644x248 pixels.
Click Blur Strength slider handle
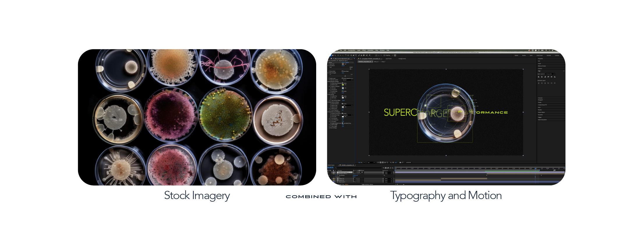[345, 76]
